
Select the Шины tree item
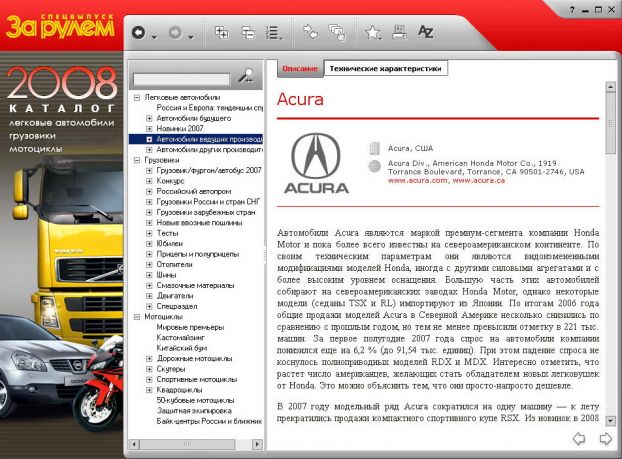pyautogui.click(x=166, y=275)
